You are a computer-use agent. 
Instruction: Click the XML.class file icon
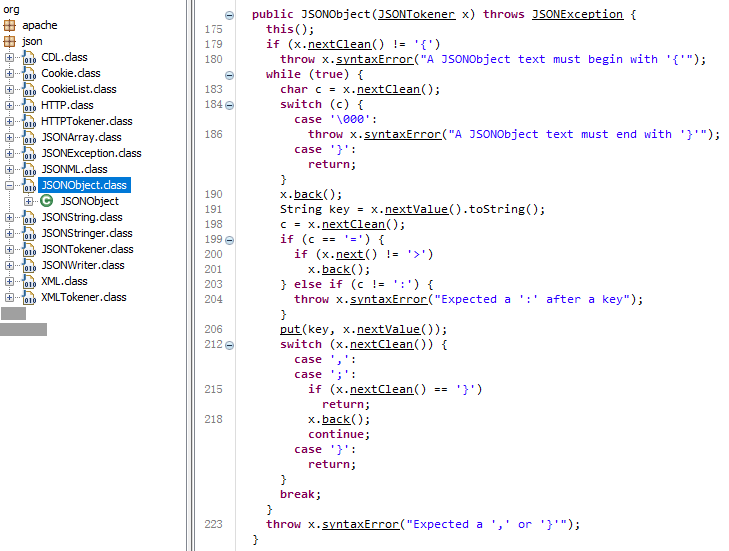coord(29,281)
